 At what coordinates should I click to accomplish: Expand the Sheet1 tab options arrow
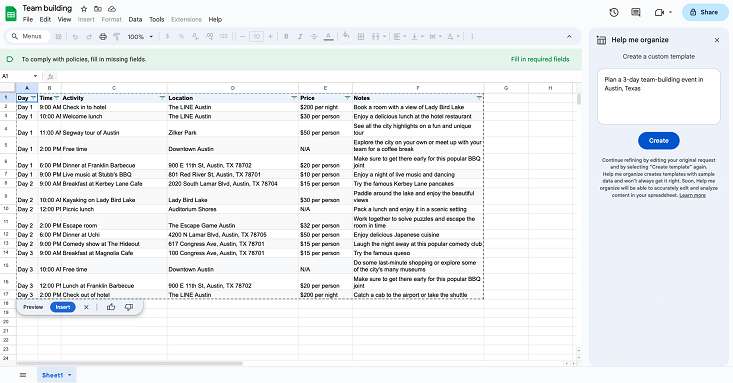70,375
